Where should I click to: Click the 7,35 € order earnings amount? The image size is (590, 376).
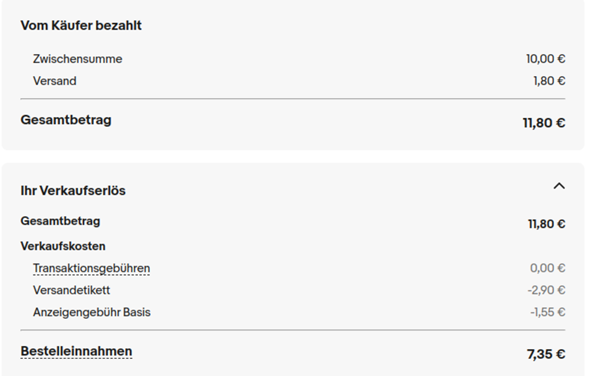(546, 354)
